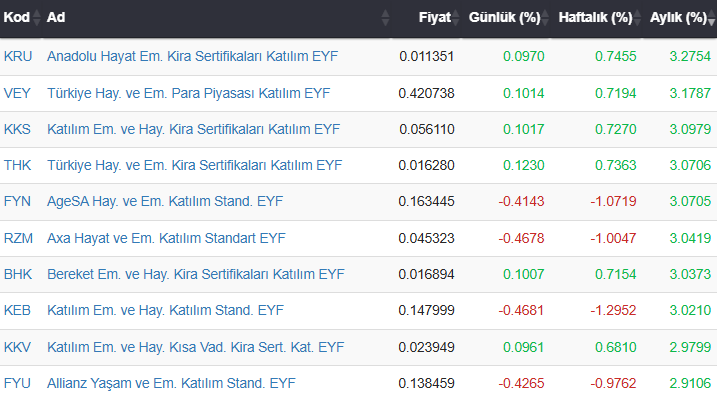The height and width of the screenshot is (401, 717).
Task: Open Türkiye Hay. ve Em. Para Piyasası fund
Action: (x=188, y=93)
